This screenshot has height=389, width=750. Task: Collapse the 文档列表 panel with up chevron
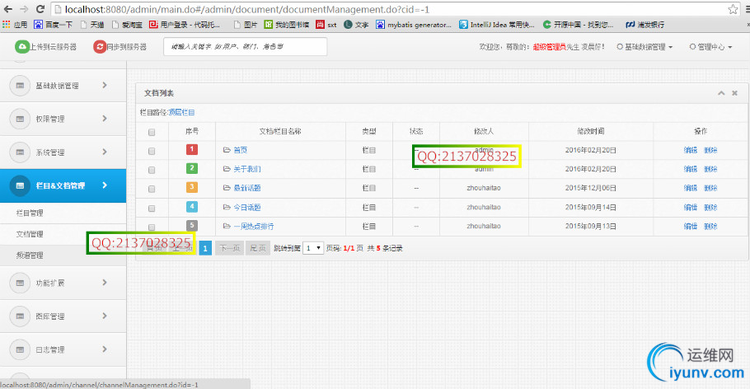pyautogui.click(x=721, y=93)
